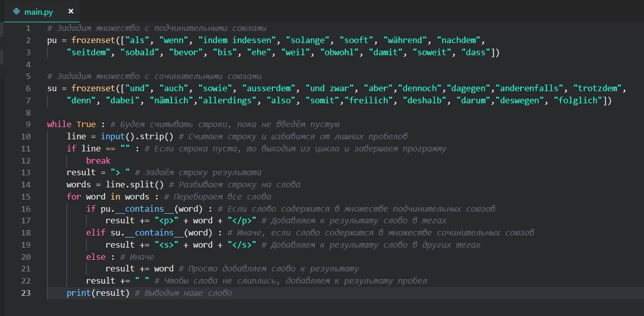The width and height of the screenshot is (644, 316).
Task: Click the 'for' keyword on line 15
Action: click(73, 196)
